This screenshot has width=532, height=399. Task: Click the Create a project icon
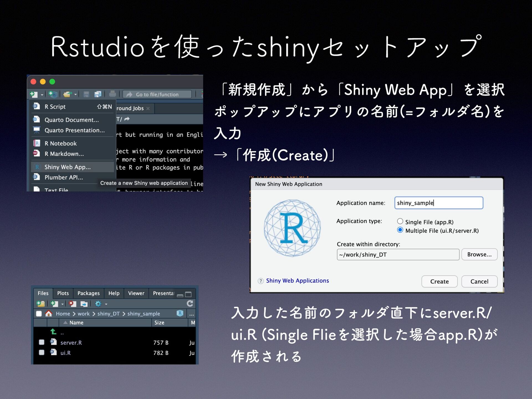(x=53, y=94)
